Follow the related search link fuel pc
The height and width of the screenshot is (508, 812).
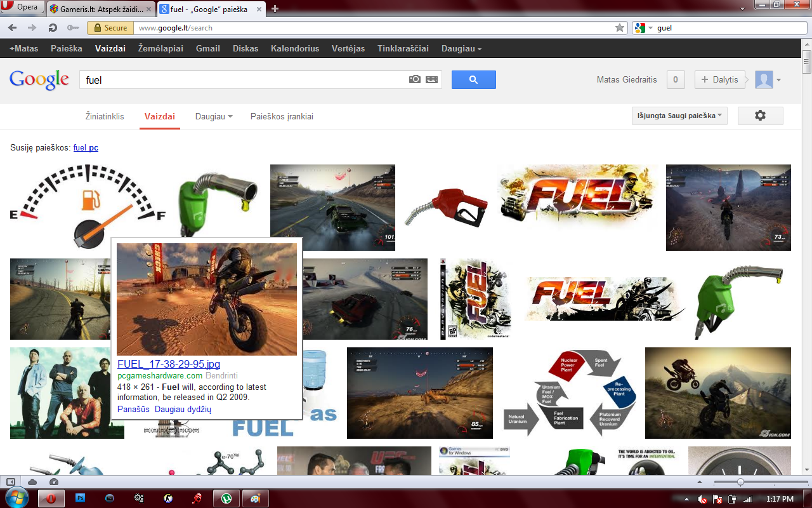pyautogui.click(x=86, y=148)
